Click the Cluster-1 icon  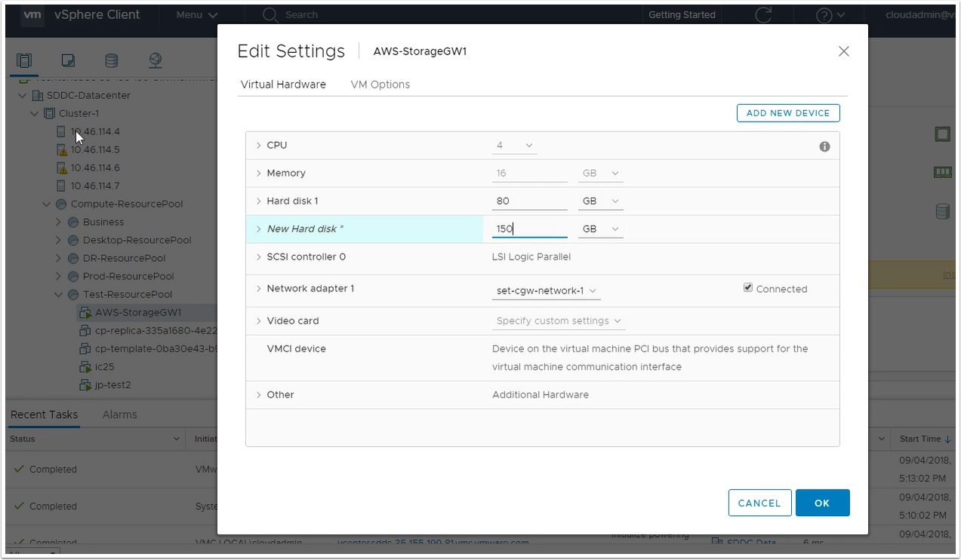[x=50, y=113]
